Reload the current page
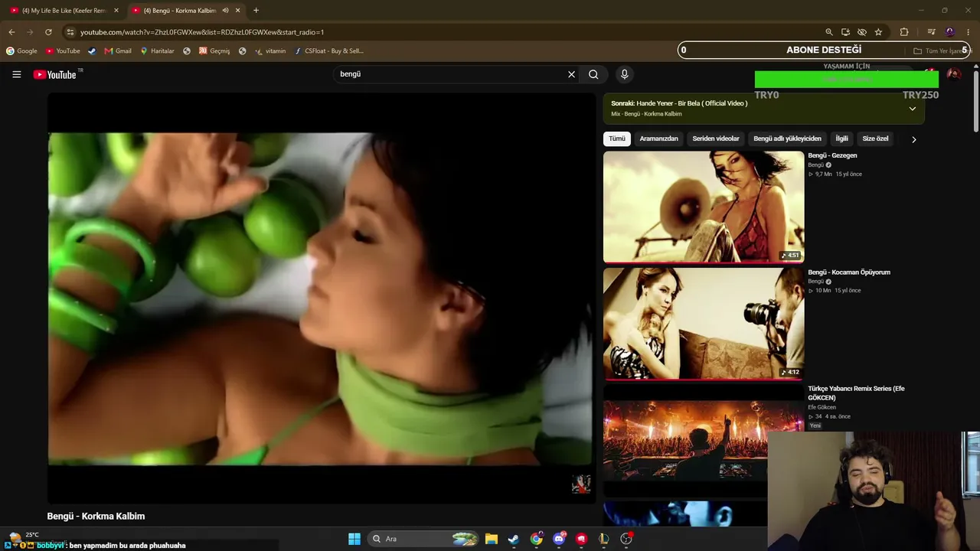Image resolution: width=980 pixels, height=551 pixels. pyautogui.click(x=48, y=32)
